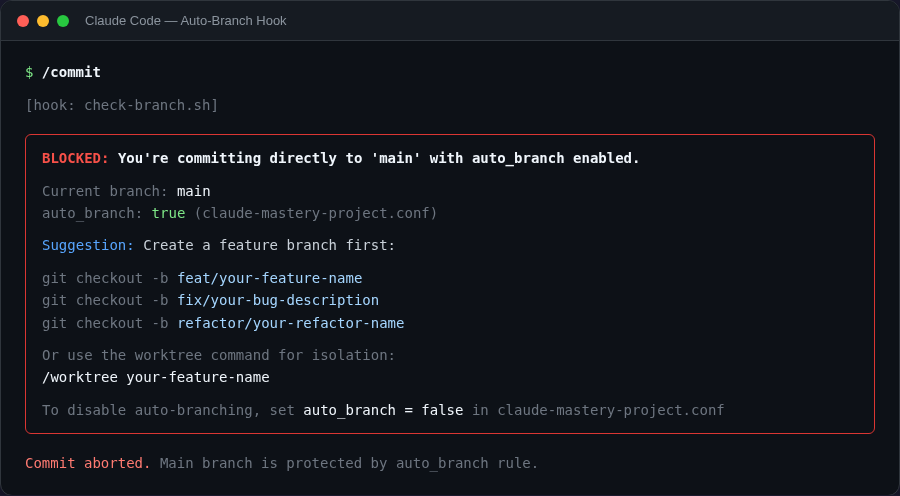Click '(claude-mastery-project.conf)' next to true
900x496 pixels.
pos(316,214)
